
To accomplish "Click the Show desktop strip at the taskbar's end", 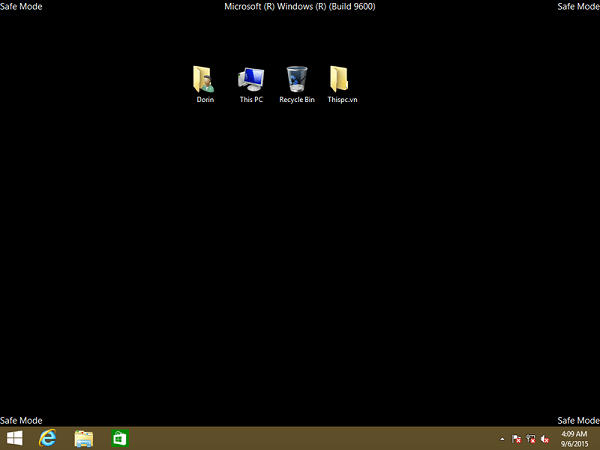I will point(597,439).
